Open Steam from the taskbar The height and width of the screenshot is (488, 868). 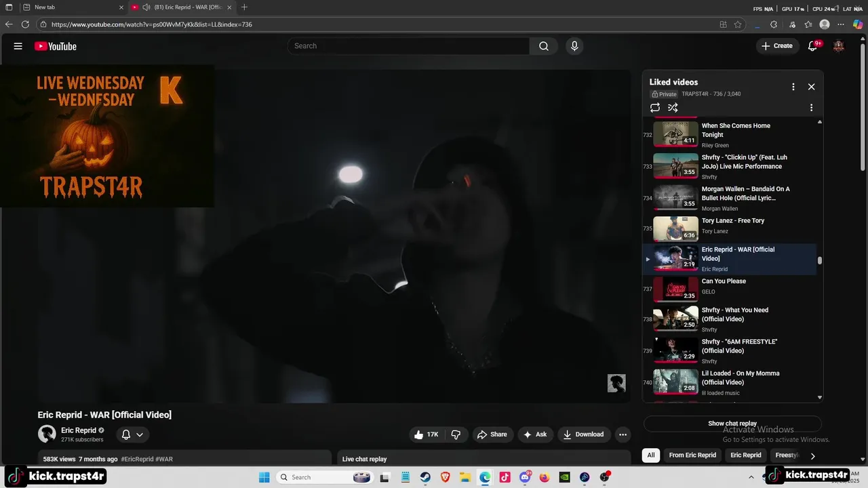click(425, 477)
